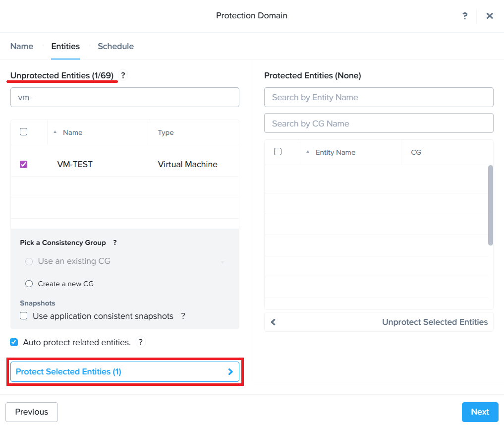Close the Protection Domain dialog
This screenshot has height=428, width=504.
click(x=490, y=16)
